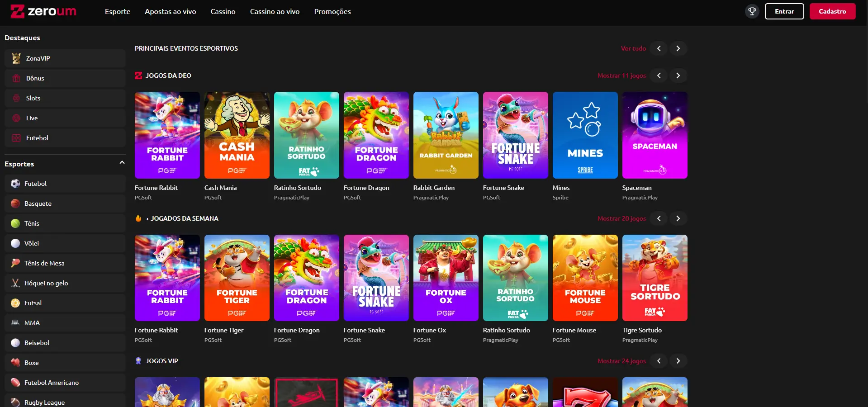
Task: Open Spaceman game thumbnail
Action: pyautogui.click(x=655, y=135)
